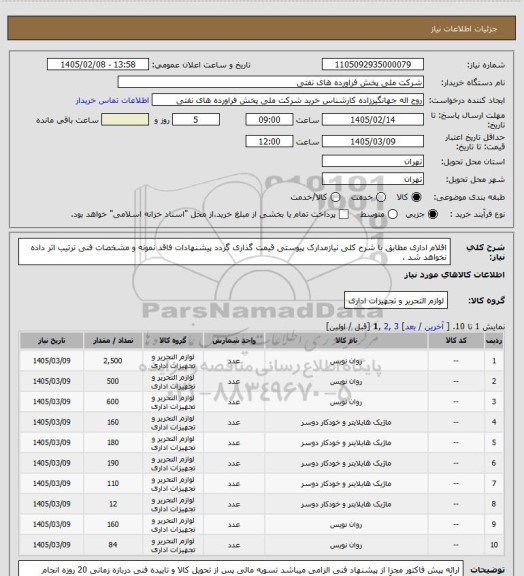Screen dimensions: 524x576
Task: Select the جزیی purchase type radio
Action: (433, 214)
